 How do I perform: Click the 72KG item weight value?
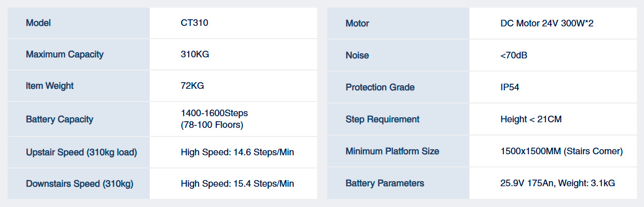192,86
